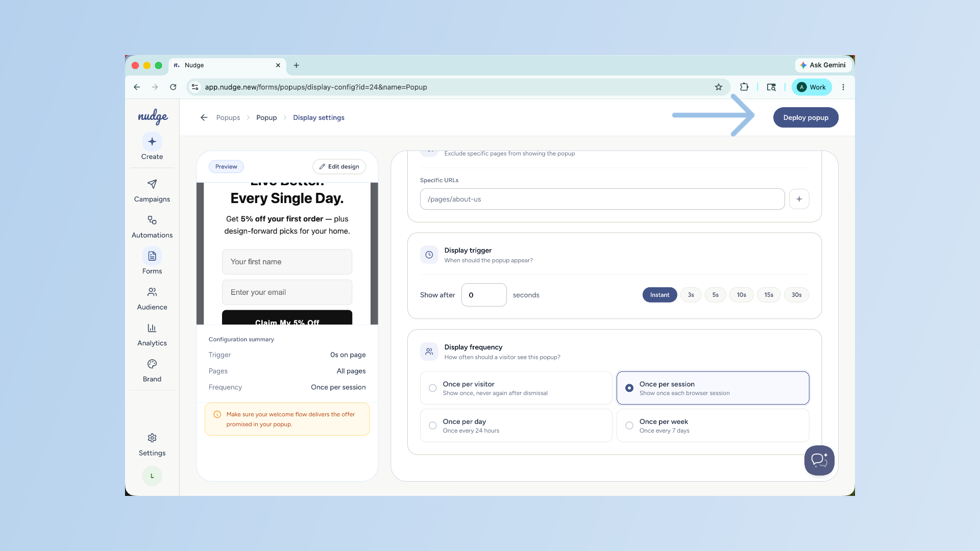Viewport: 980px width, 551px height.
Task: Go forward in browser history
Action: point(155,87)
